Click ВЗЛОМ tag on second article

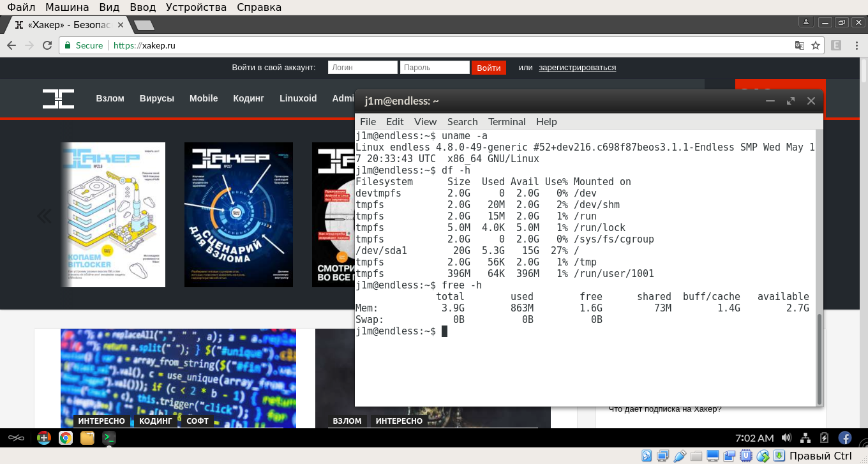[x=347, y=421]
